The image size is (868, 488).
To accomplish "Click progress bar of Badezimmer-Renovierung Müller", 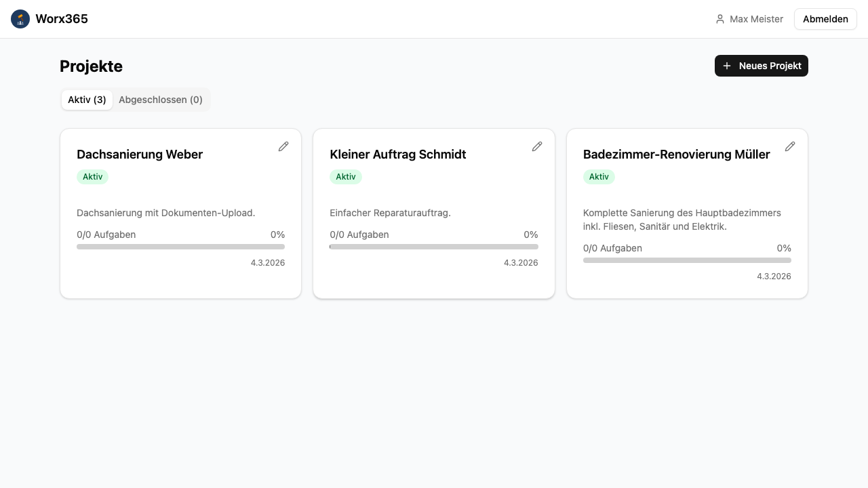I will point(687,260).
